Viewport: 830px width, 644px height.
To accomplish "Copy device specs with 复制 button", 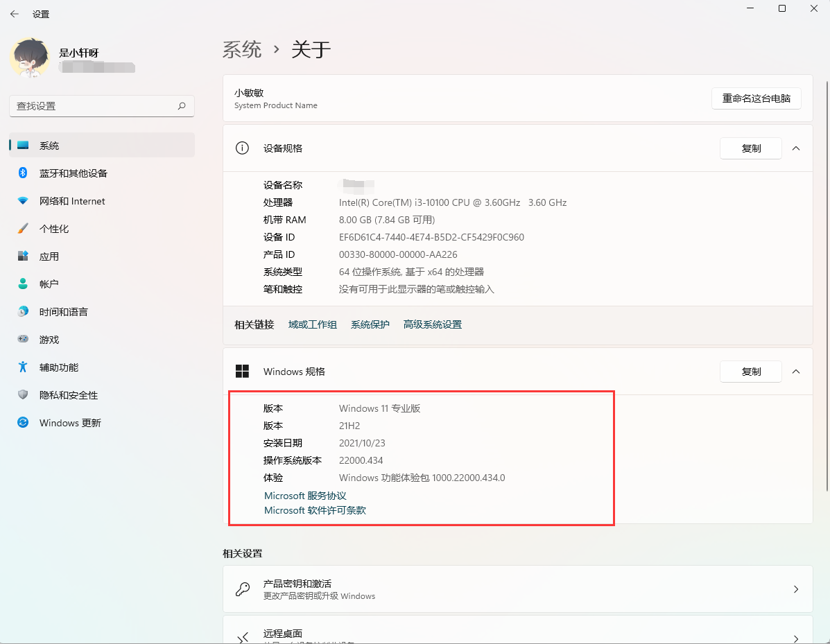I will pyautogui.click(x=751, y=148).
